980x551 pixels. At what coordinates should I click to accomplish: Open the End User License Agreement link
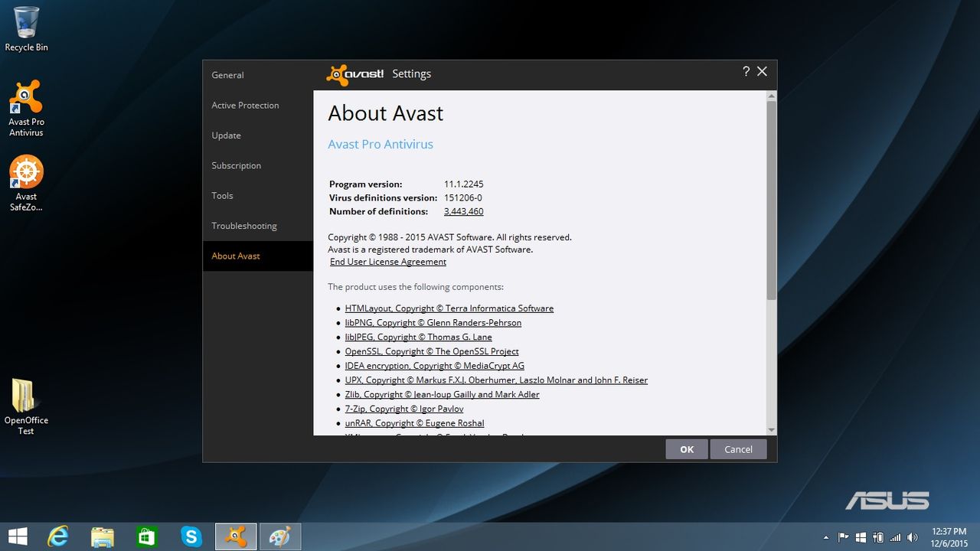pos(388,262)
